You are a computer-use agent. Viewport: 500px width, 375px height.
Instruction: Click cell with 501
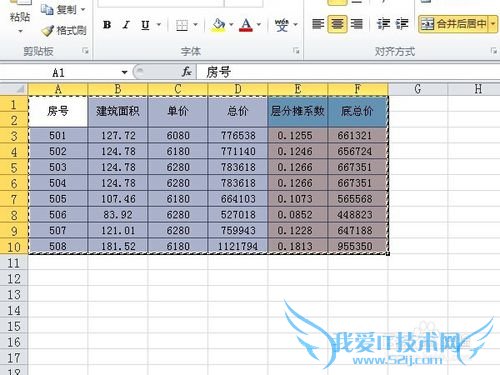click(x=58, y=136)
